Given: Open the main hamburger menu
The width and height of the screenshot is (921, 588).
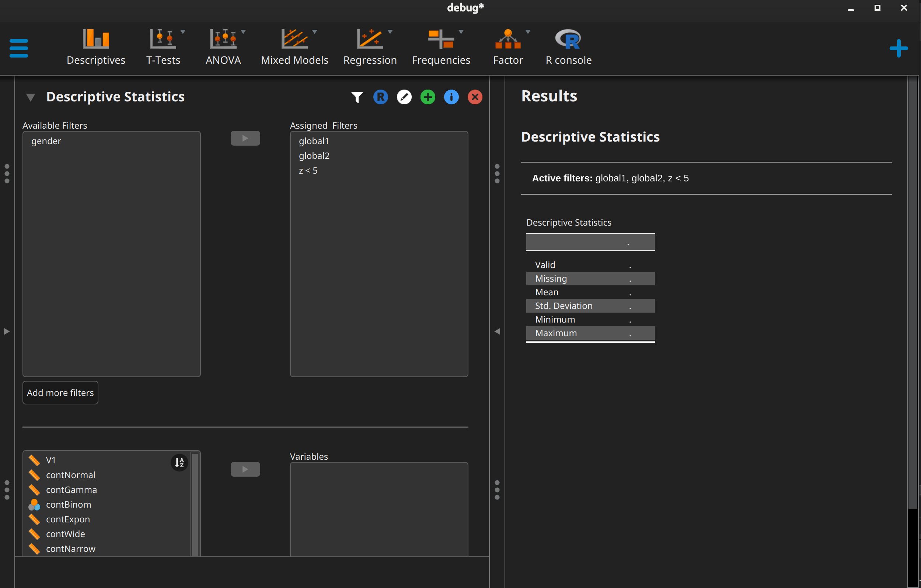Looking at the screenshot, I should click(18, 48).
